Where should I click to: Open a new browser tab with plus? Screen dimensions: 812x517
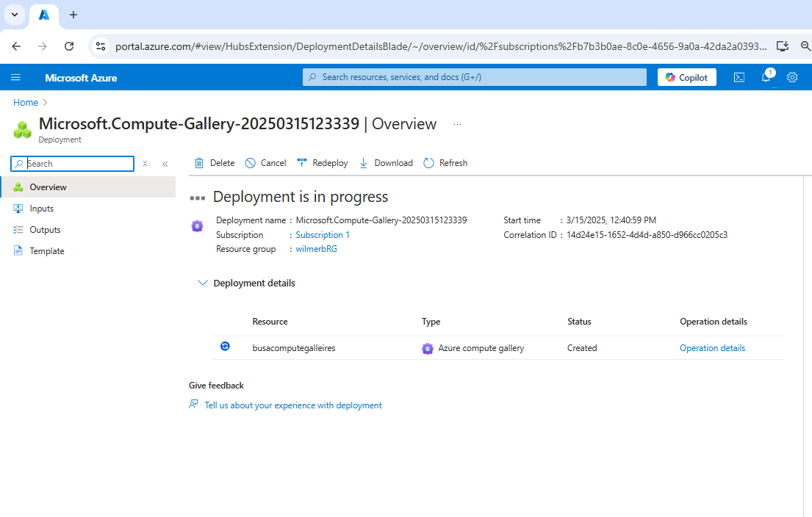pos(73,15)
